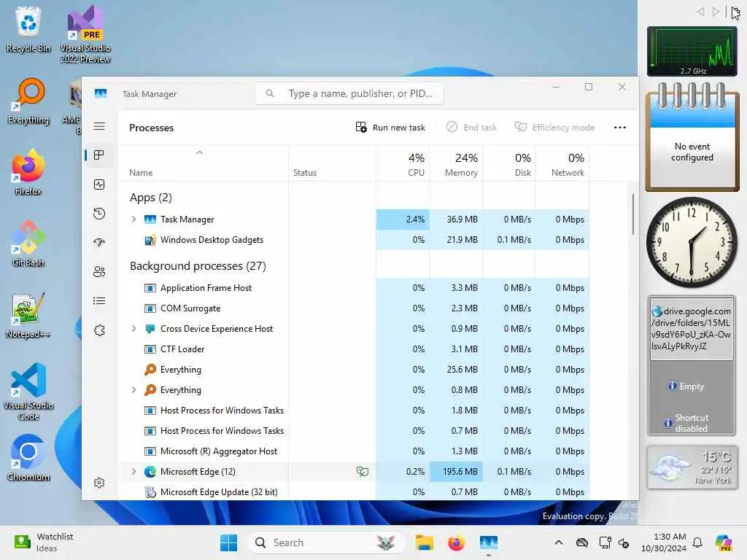Click the analog clock gadget

click(x=692, y=242)
